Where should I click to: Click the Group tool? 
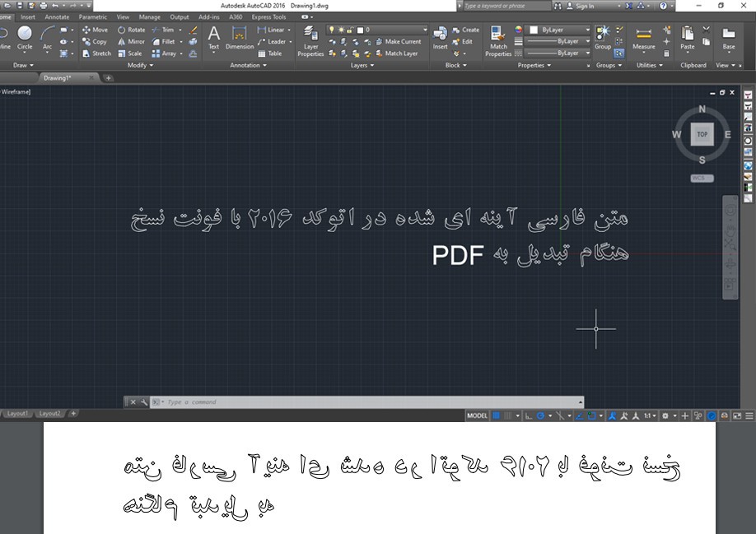[x=603, y=38]
